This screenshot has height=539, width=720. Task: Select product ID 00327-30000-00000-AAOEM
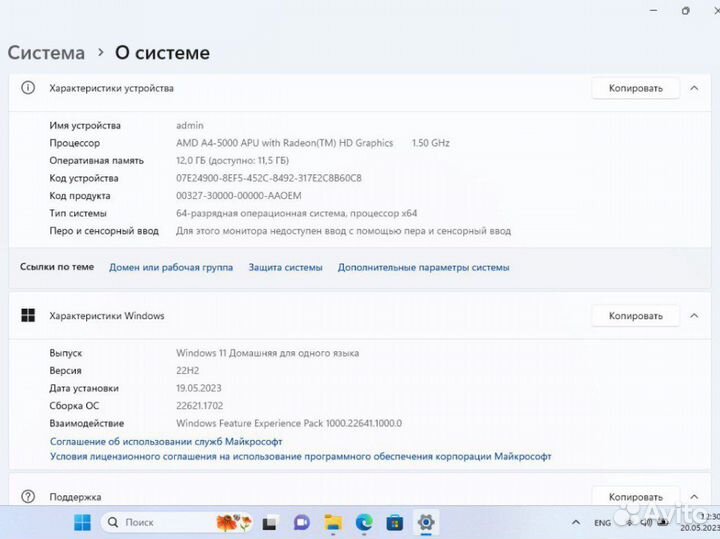pyautogui.click(x=239, y=196)
